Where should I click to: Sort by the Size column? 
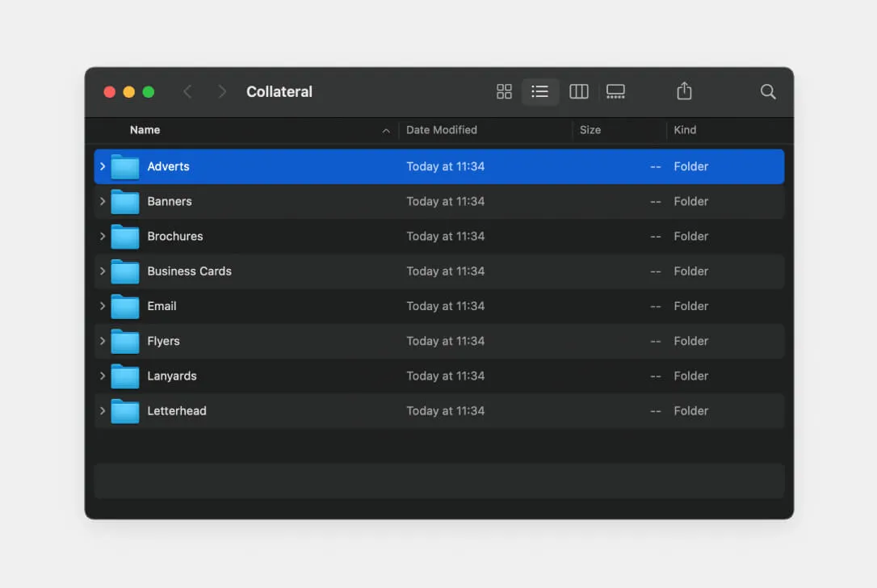point(590,130)
